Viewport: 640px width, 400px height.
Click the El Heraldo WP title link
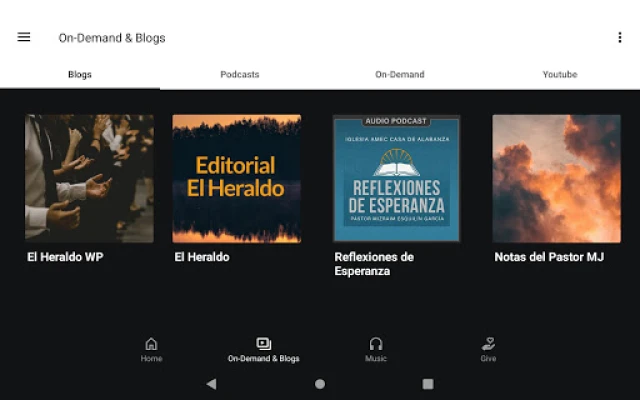click(x=65, y=257)
